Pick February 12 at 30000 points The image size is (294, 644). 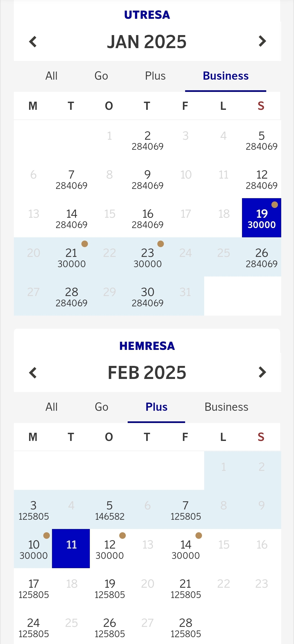coord(109,549)
